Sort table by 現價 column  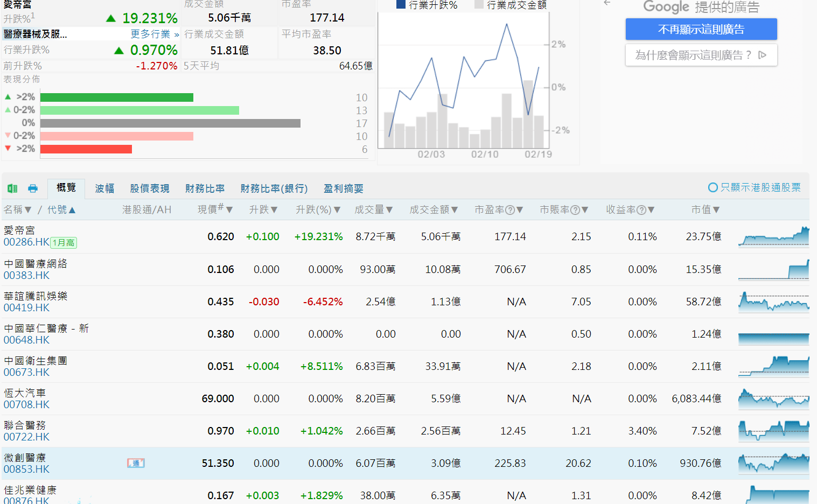tap(215, 209)
